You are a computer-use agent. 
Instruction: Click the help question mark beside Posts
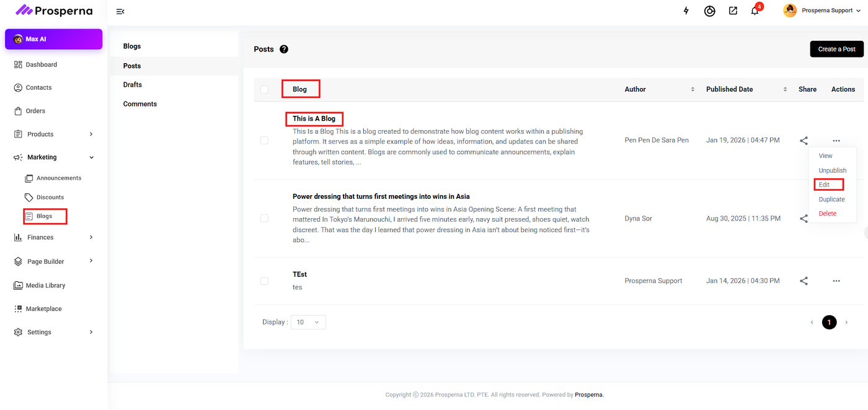pos(284,50)
